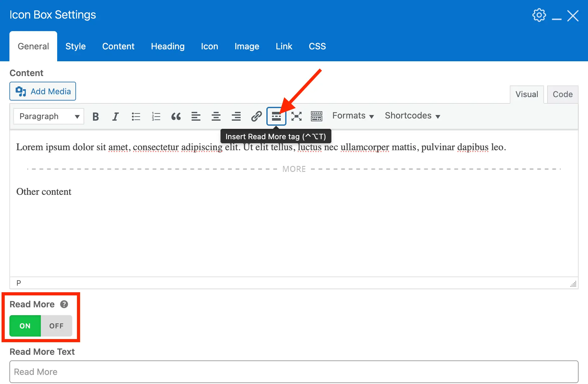The width and height of the screenshot is (588, 384).
Task: Click the Add Media button
Action: pos(43,91)
